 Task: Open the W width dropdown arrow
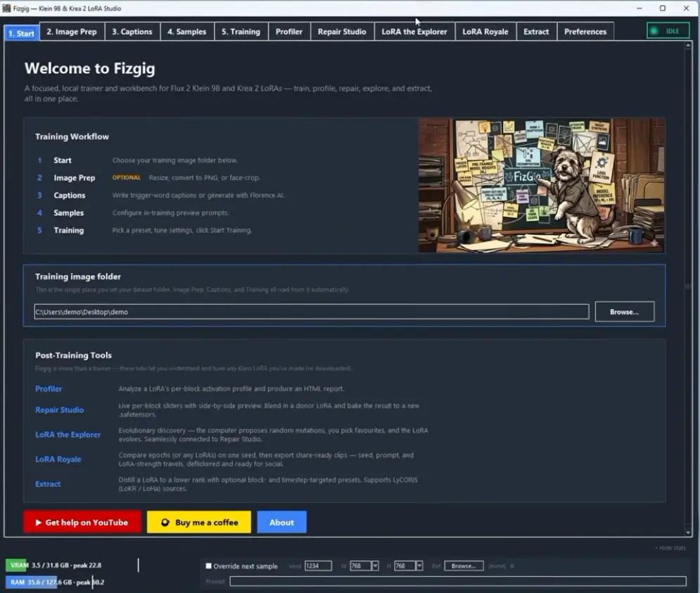(x=375, y=566)
